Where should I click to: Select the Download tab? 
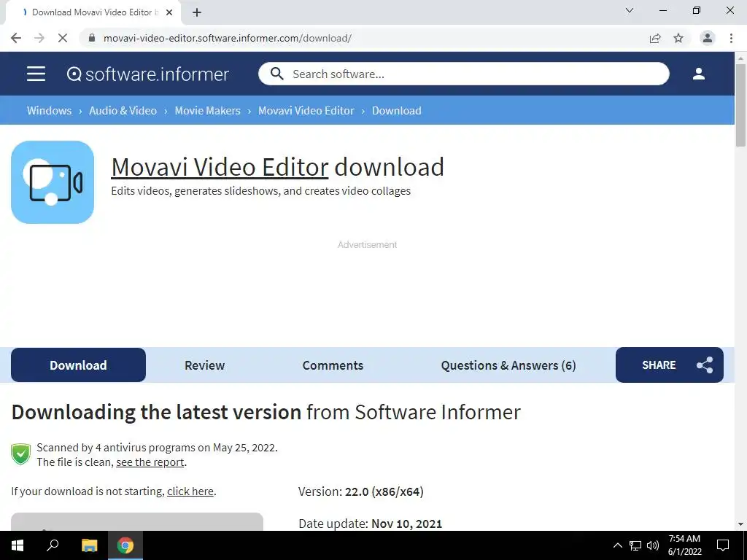(x=78, y=365)
